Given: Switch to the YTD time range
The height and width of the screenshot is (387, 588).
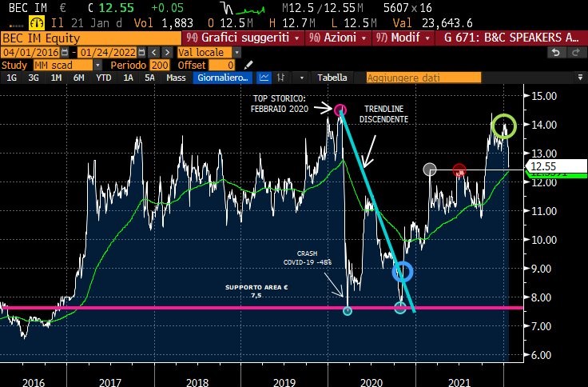Looking at the screenshot, I should click(103, 78).
